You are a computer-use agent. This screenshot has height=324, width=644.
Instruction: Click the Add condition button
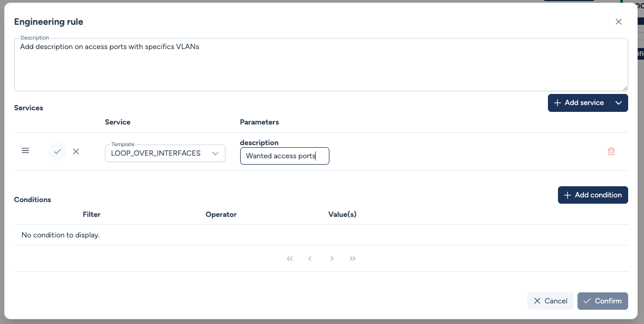coord(593,195)
